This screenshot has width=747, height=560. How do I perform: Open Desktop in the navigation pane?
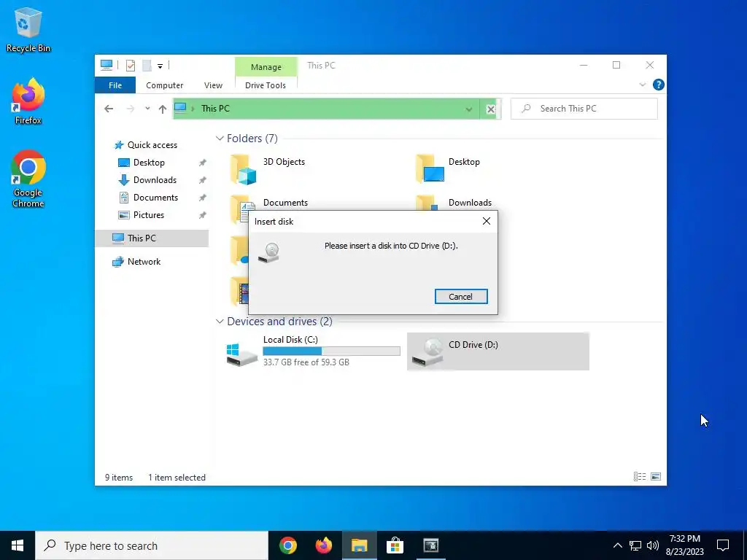click(x=149, y=163)
